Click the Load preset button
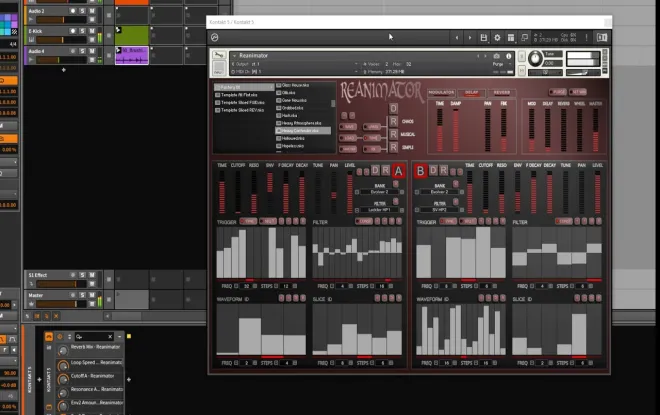660x415 pixels. click(349, 138)
